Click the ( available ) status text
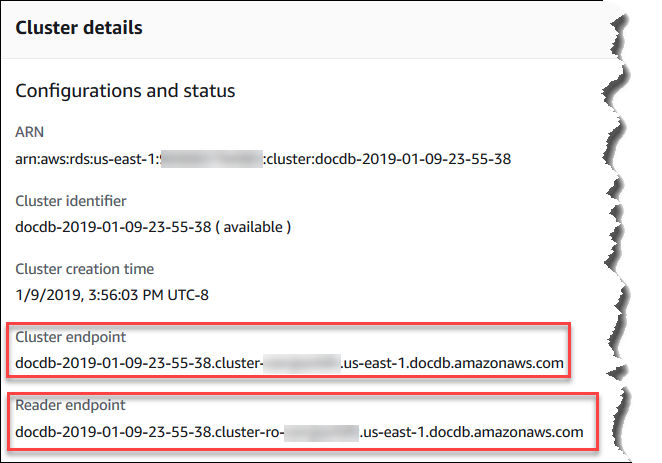The image size is (662, 463). point(253,226)
